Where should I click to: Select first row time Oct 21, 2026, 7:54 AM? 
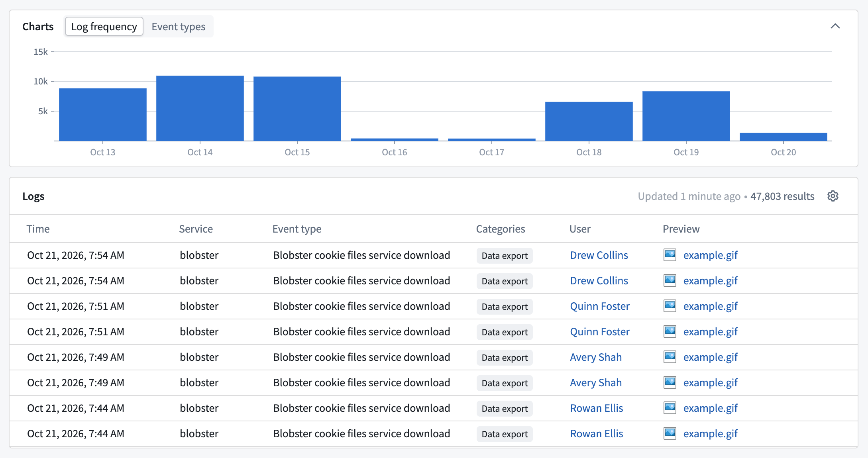76,255
